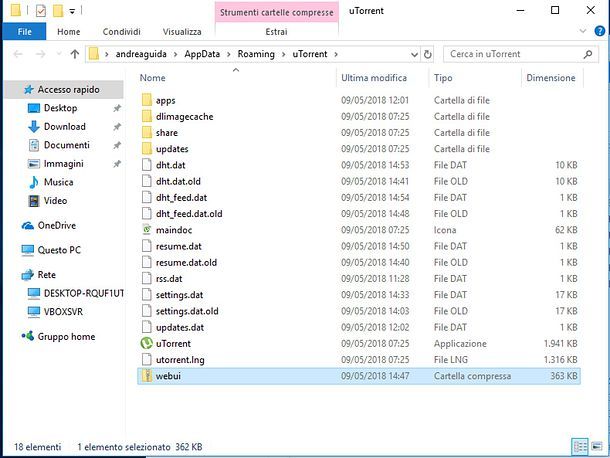Go up one folder level arrow
Image resolution: width=610 pixels, height=458 pixels.
(x=75, y=54)
